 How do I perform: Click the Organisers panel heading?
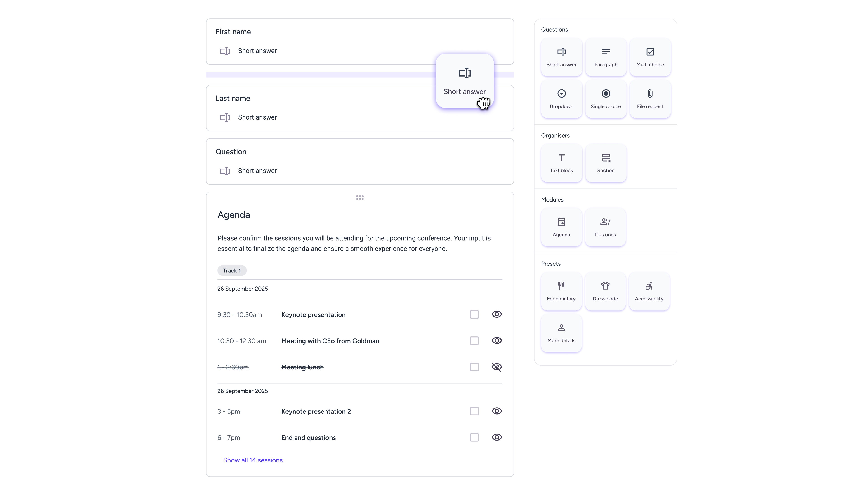point(555,135)
